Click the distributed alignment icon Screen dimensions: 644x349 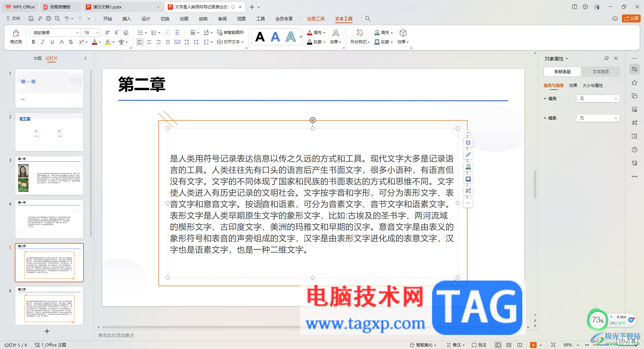177,42
